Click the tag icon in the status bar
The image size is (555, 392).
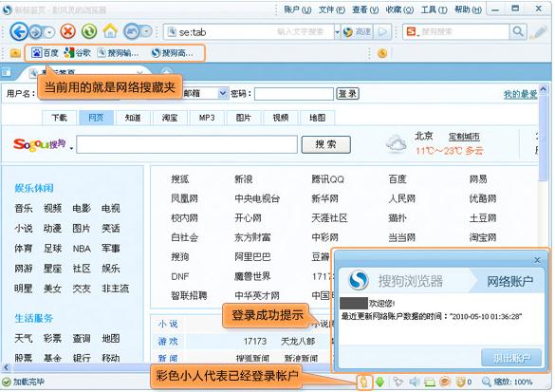tap(398, 383)
